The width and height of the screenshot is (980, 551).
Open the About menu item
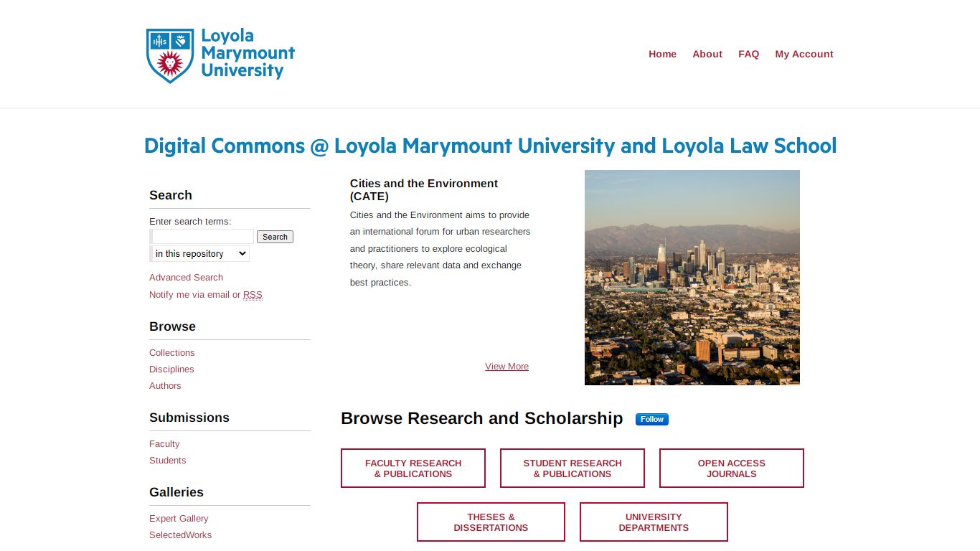[x=707, y=54]
